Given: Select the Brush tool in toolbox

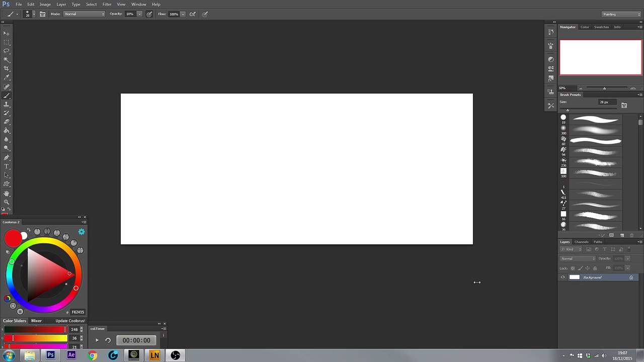Looking at the screenshot, I should click(x=7, y=96).
